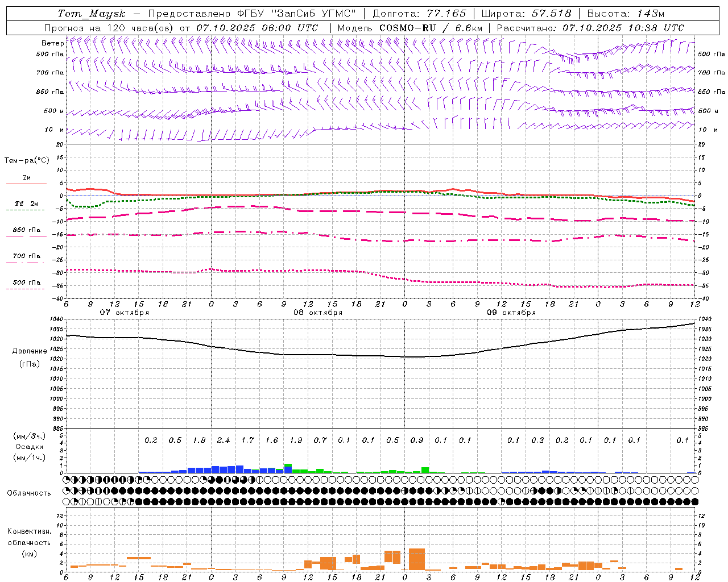Click the precipitation value 1.8
The width and height of the screenshot is (728, 582).
(199, 440)
